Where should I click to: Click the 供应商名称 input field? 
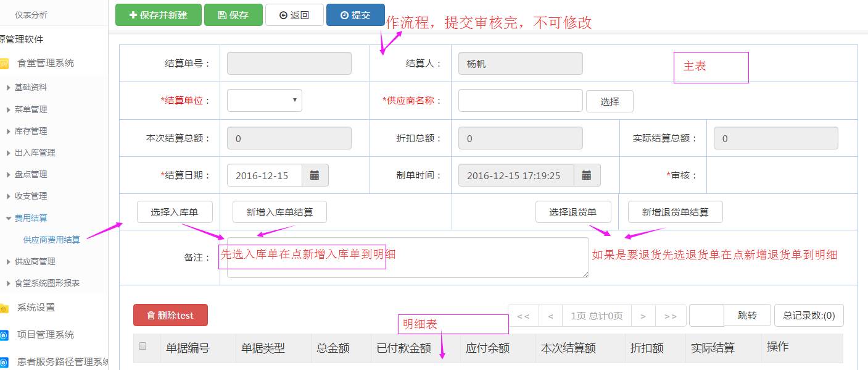520,101
